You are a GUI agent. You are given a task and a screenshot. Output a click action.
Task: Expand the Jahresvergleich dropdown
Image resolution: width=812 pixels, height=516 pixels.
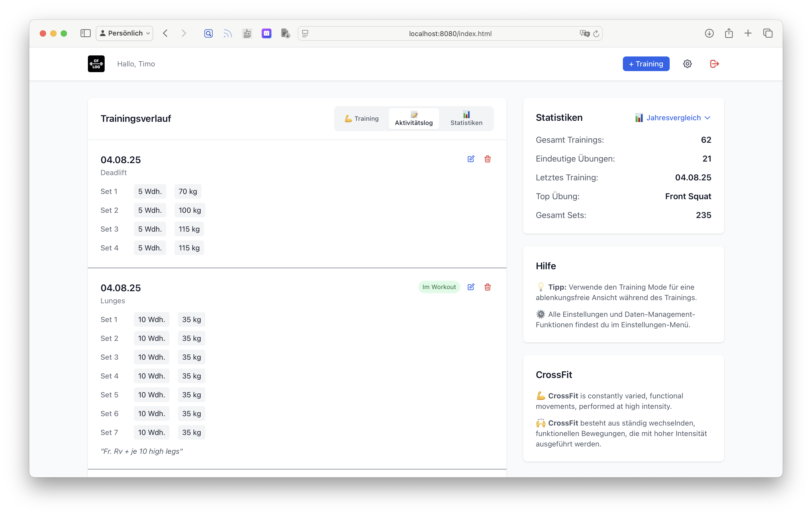[673, 118]
